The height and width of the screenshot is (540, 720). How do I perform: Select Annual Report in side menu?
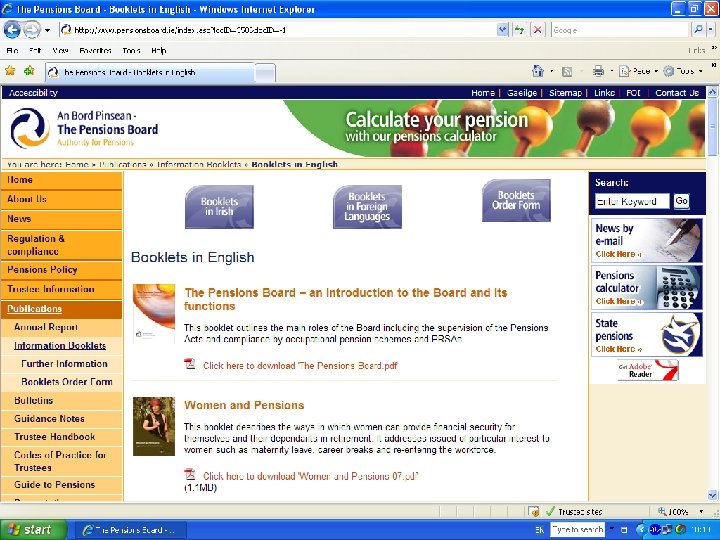[62, 327]
